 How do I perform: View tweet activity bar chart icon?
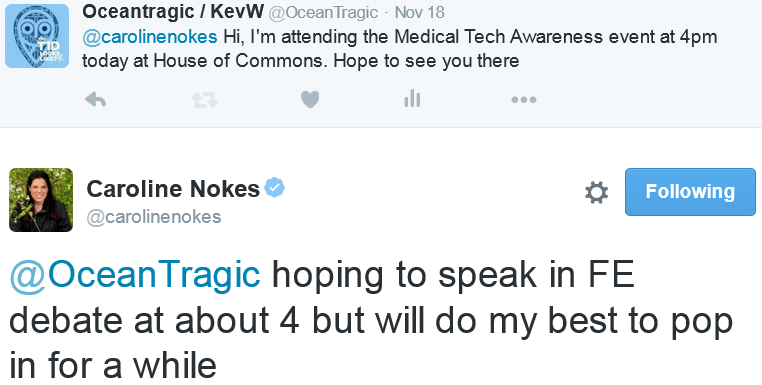412,99
